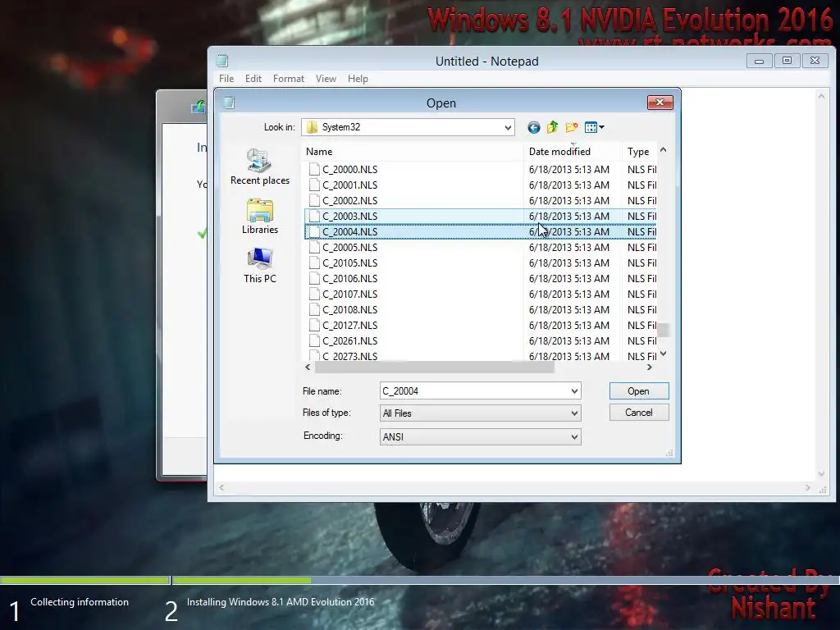Go up one folder level icon
This screenshot has height=630, width=840.
552,127
